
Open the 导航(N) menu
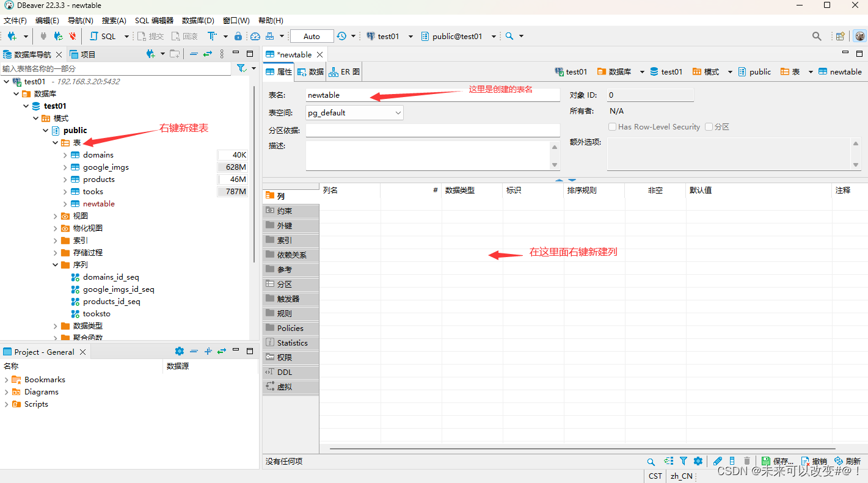(81, 20)
